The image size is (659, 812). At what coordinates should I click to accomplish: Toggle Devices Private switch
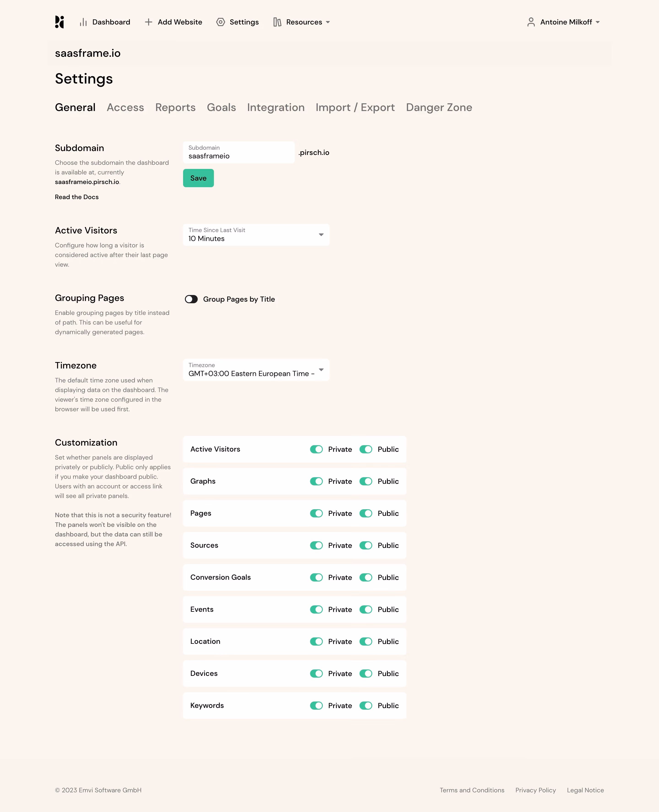[x=316, y=674]
